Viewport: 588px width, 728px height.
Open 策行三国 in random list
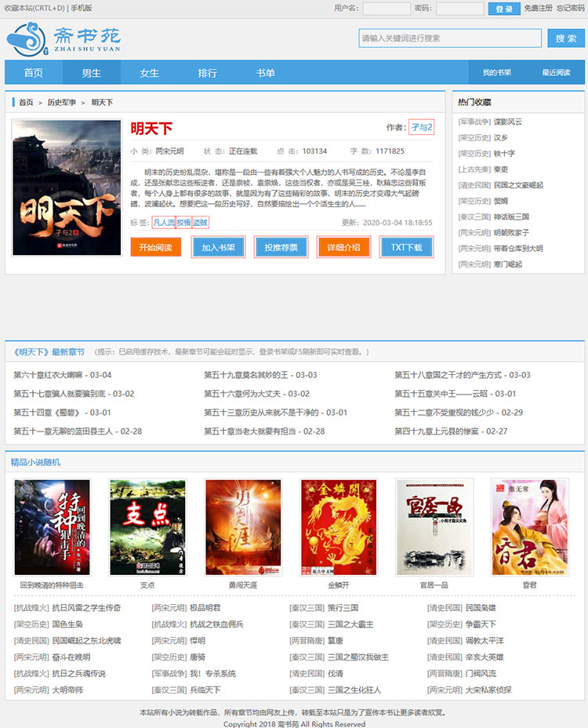tap(343, 608)
